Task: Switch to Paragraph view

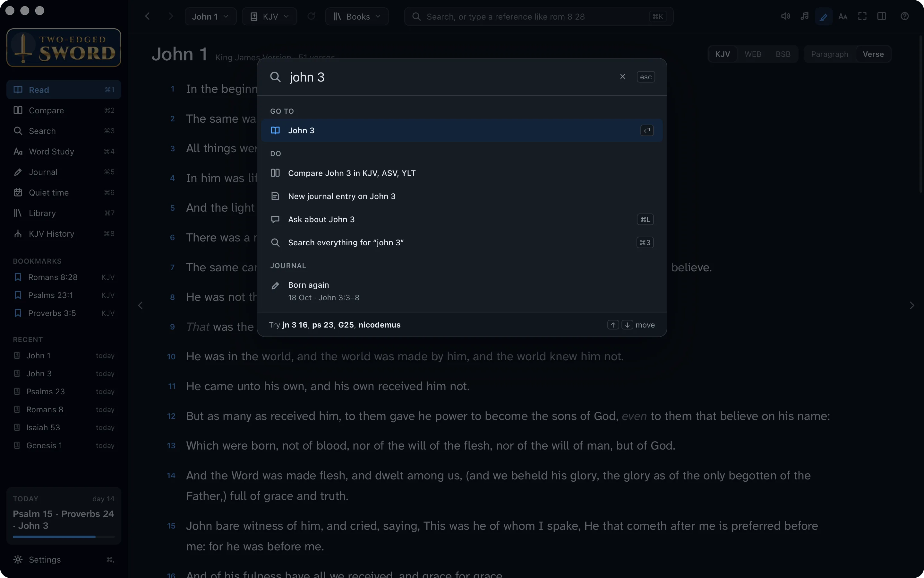Action: (x=829, y=54)
